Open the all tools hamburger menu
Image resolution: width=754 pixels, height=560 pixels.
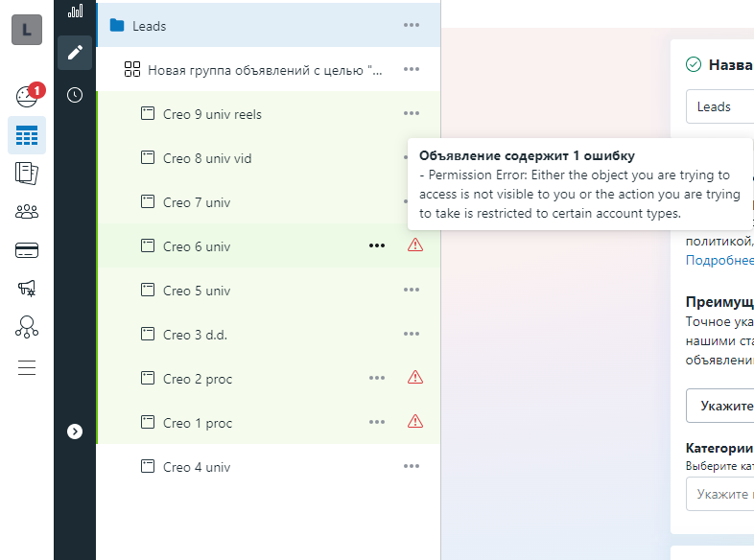27,367
